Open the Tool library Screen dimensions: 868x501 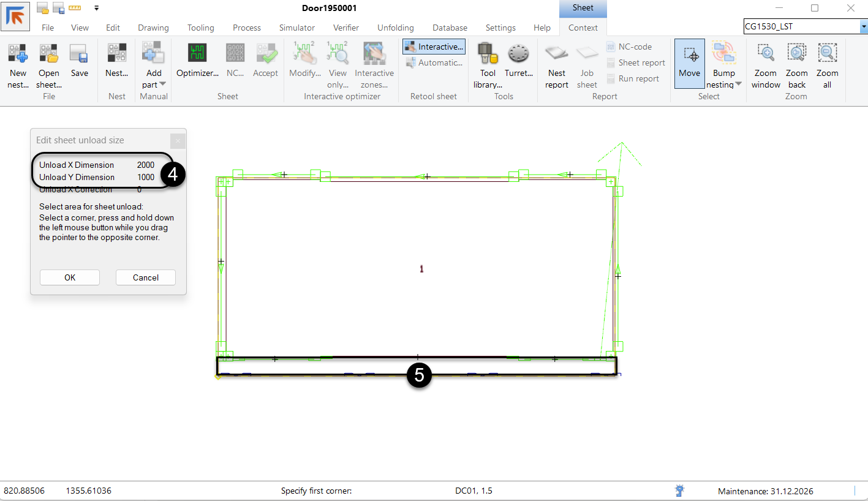tap(487, 54)
